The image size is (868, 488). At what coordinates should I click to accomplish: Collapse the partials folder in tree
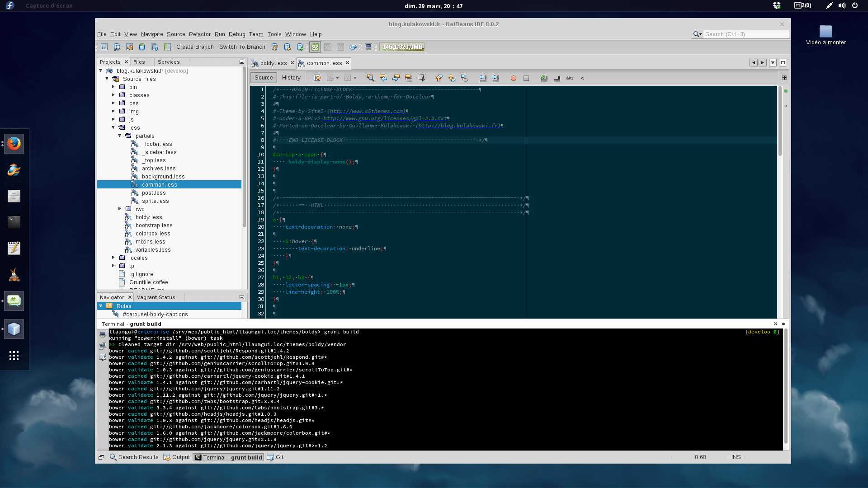point(120,136)
